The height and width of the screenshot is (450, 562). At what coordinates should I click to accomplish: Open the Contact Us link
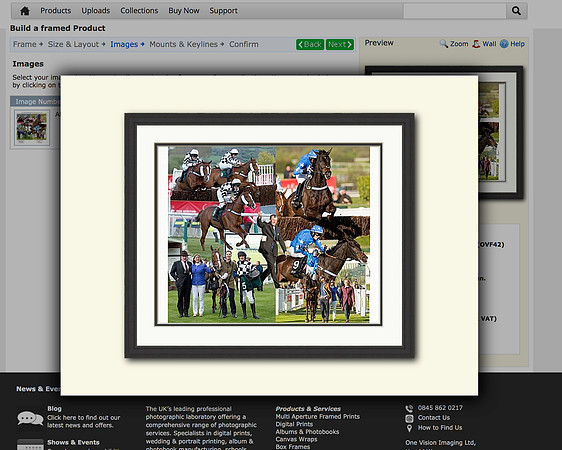coord(434,418)
